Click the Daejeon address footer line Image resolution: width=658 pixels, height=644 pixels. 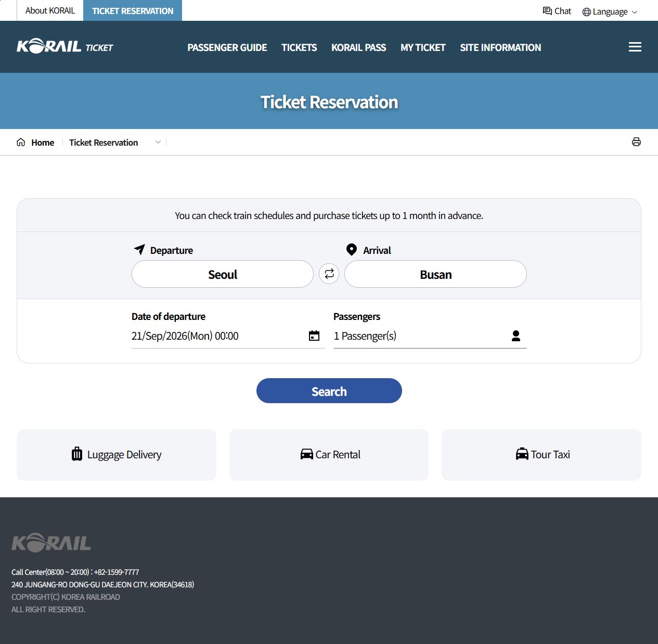click(x=102, y=584)
